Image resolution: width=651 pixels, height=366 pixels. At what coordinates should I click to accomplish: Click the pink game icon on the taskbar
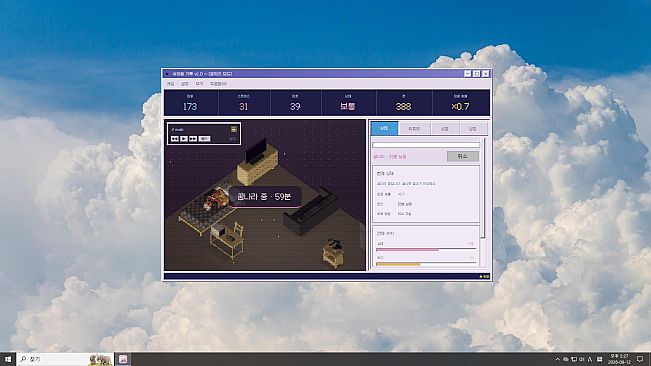tap(123, 359)
